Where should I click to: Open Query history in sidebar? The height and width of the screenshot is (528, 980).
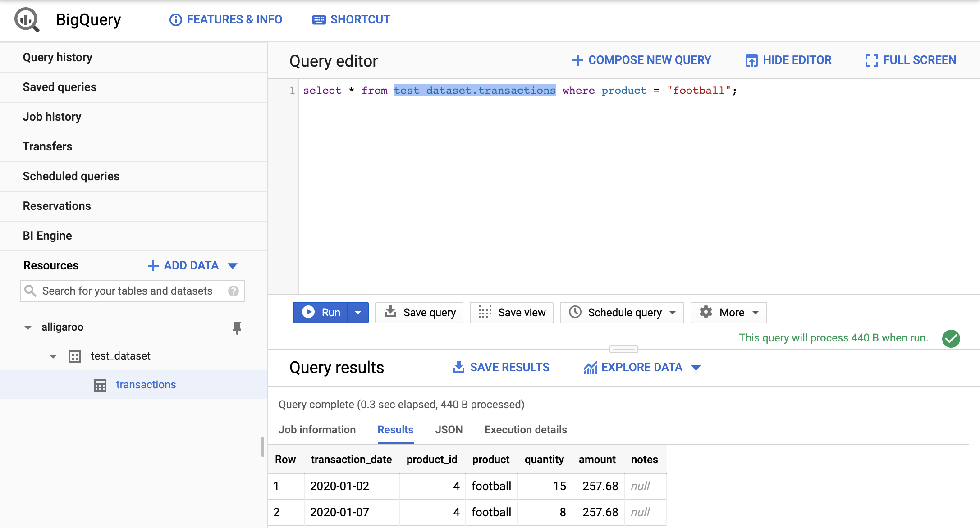coord(133,57)
